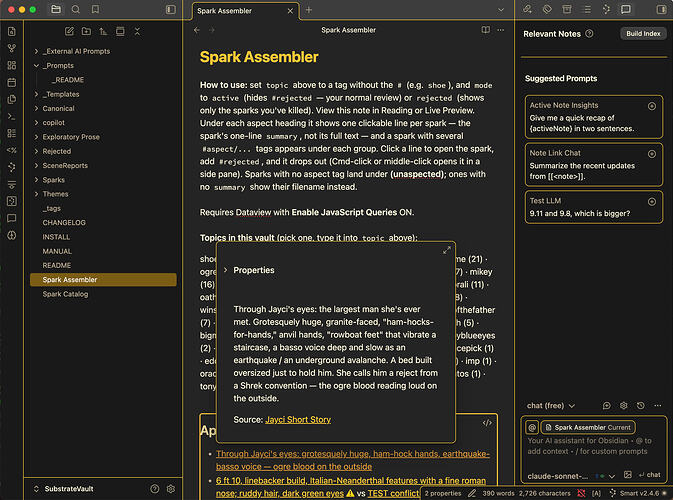Navigate back with the left arrow
The height and width of the screenshot is (500, 673).
tap(197, 30)
